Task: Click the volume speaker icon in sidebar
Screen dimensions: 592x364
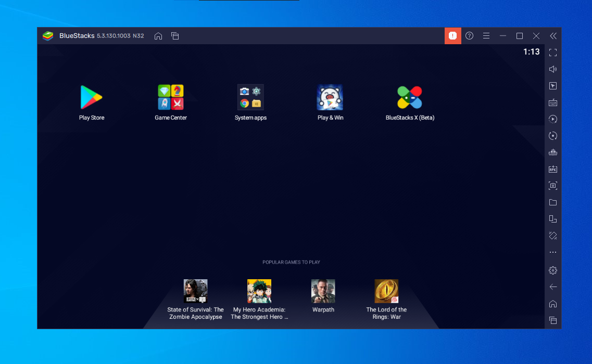Action: pos(553,69)
